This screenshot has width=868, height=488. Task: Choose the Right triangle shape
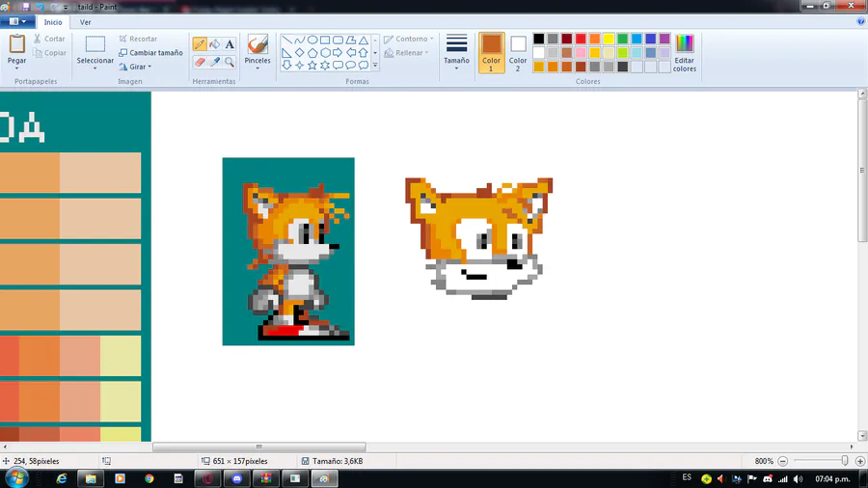(x=286, y=53)
